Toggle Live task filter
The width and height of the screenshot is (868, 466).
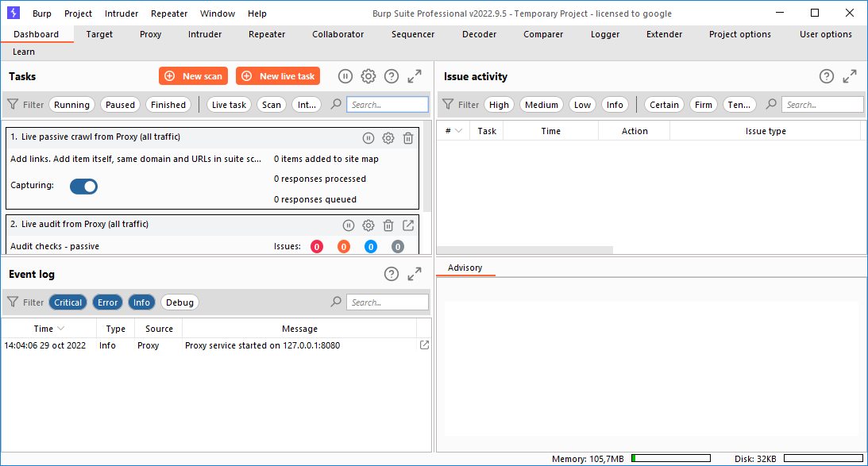pyautogui.click(x=230, y=105)
